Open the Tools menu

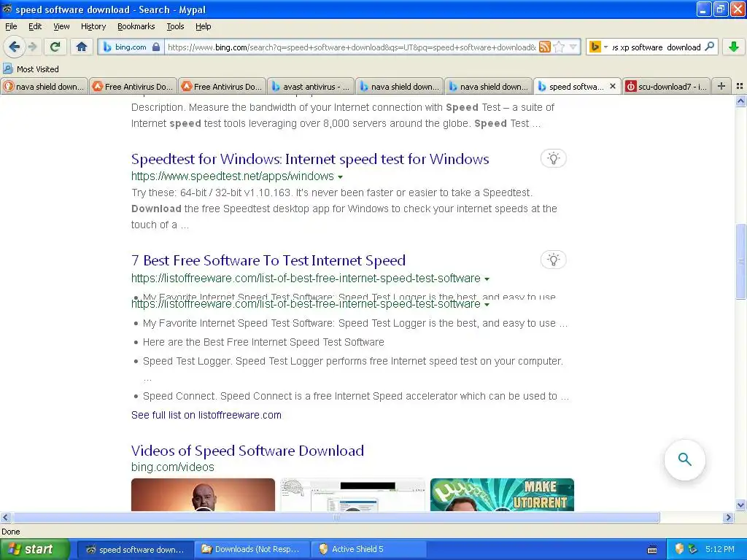tap(175, 26)
